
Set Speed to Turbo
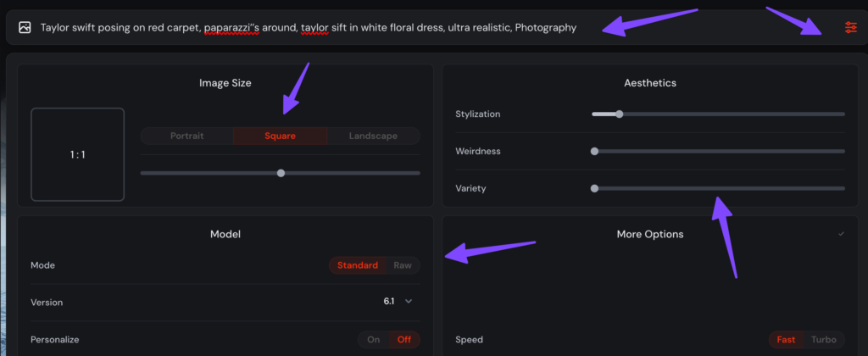coord(823,340)
